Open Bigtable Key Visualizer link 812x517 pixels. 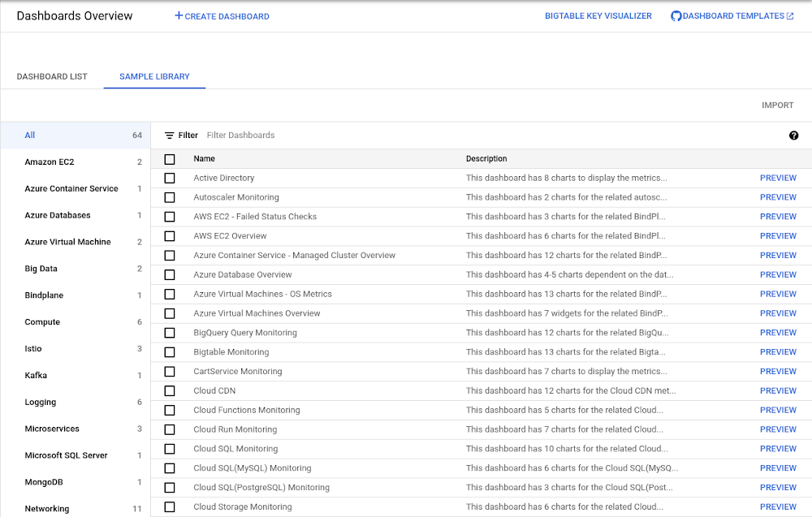click(598, 16)
